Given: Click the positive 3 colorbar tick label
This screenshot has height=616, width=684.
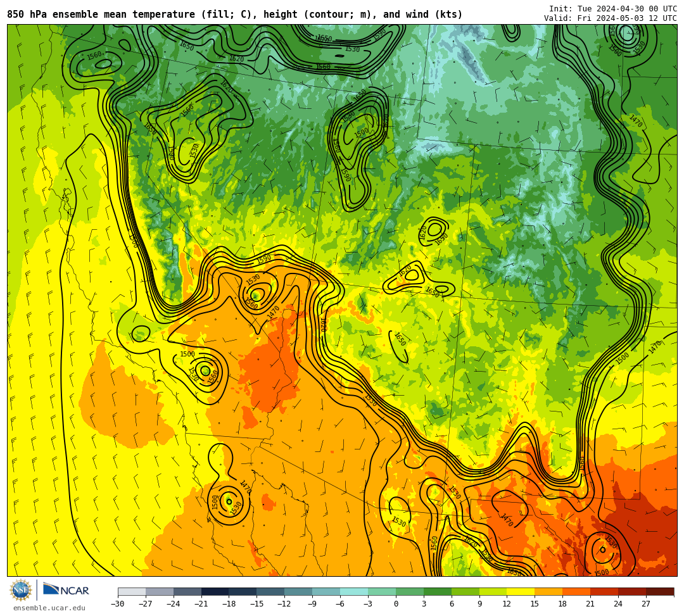Looking at the screenshot, I should [424, 604].
